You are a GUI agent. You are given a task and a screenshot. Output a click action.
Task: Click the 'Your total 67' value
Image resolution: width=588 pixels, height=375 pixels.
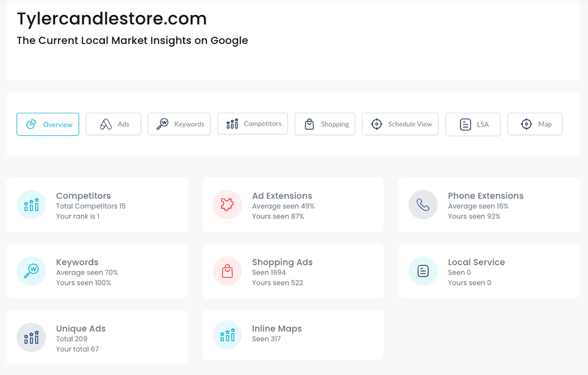pos(77,349)
